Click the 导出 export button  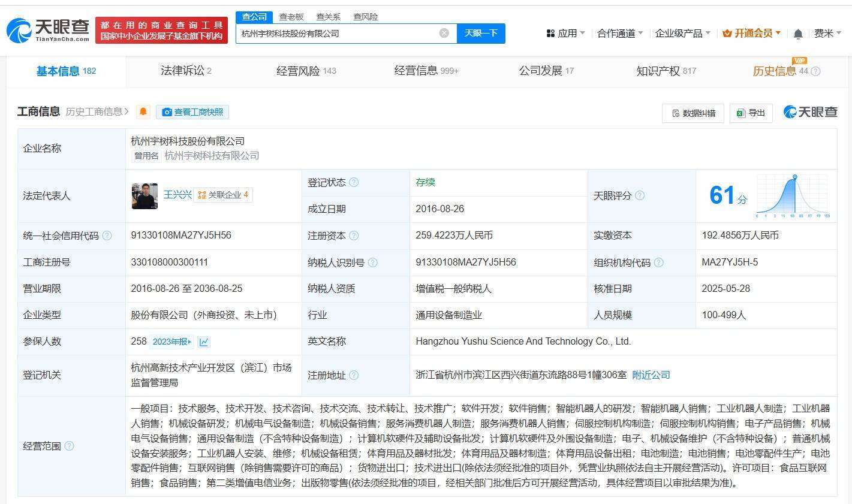pyautogui.click(x=751, y=113)
